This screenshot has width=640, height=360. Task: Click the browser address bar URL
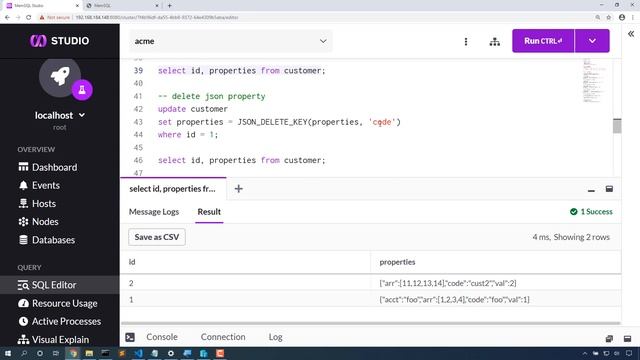(157, 18)
